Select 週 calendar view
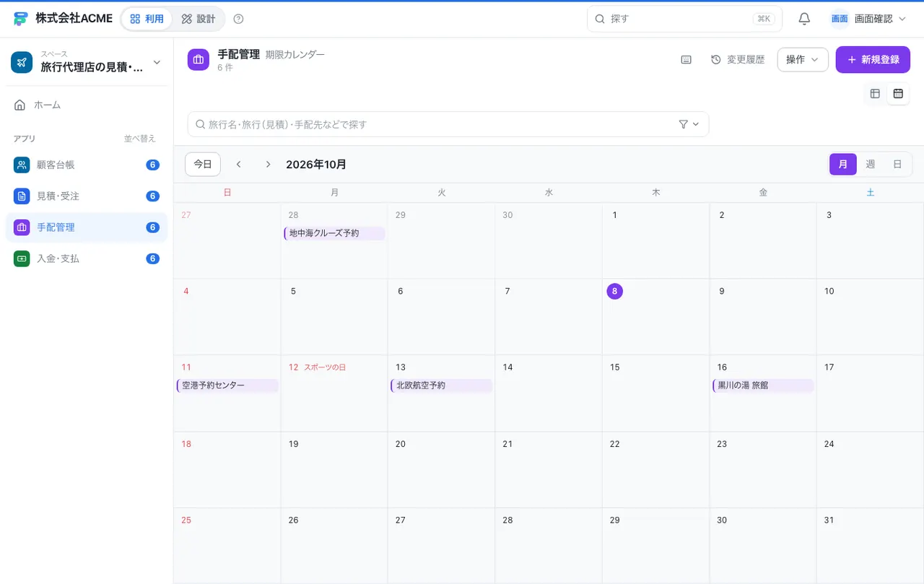Screen dimensions: 924x584 click(871, 165)
